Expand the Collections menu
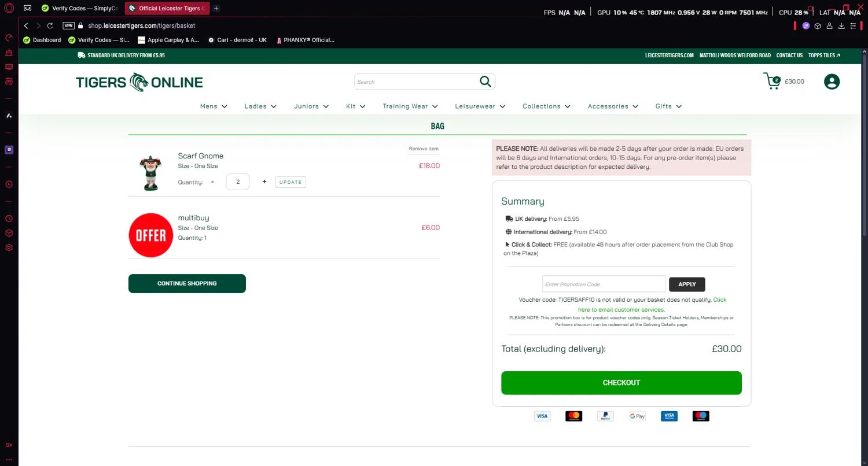Viewport: 868px width, 466px height. 547,106
